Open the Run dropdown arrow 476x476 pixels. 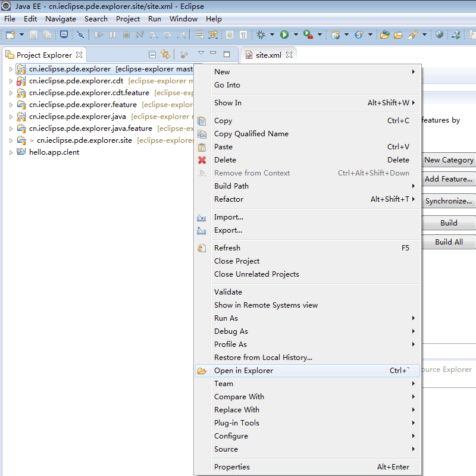(296, 35)
